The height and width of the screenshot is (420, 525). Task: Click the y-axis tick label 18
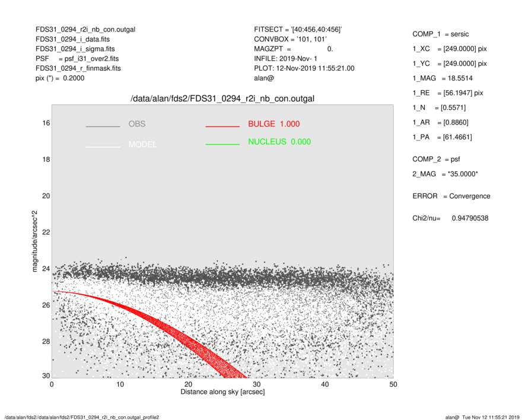pyautogui.click(x=46, y=160)
